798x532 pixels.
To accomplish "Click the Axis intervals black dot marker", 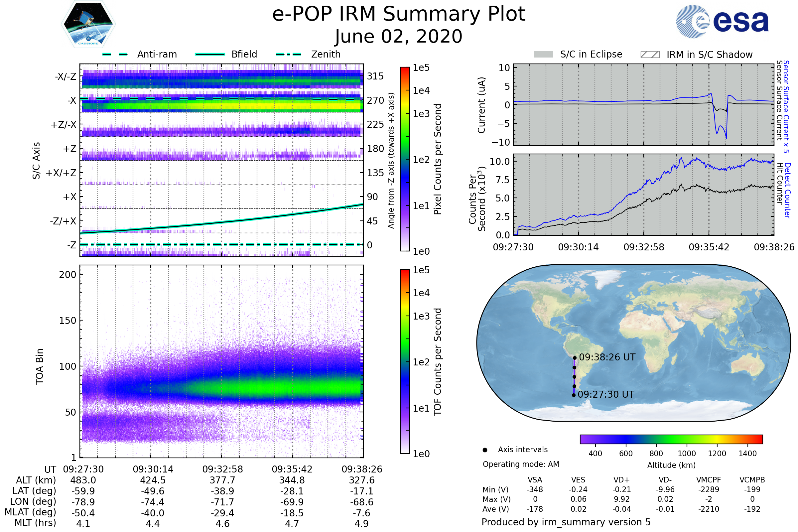I will [x=485, y=450].
